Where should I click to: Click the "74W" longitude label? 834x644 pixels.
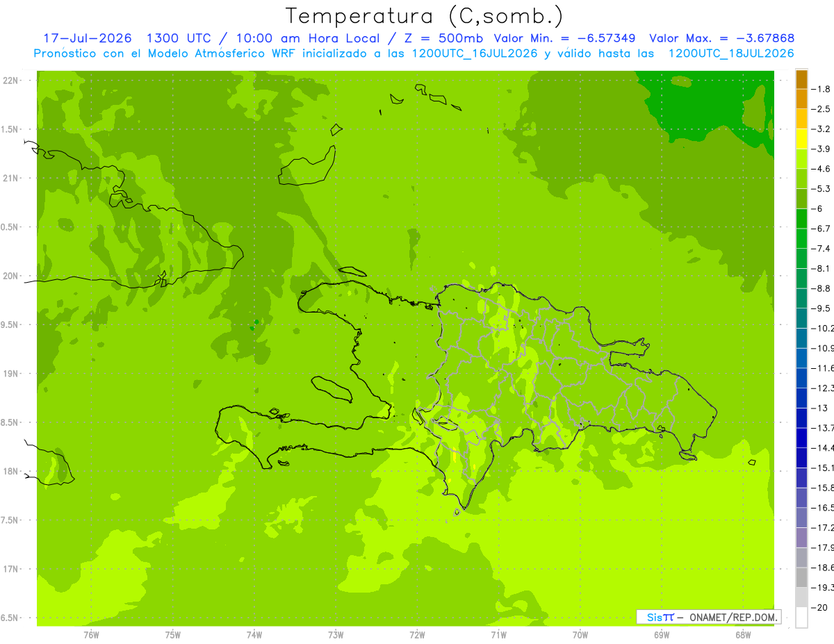pyautogui.click(x=254, y=635)
